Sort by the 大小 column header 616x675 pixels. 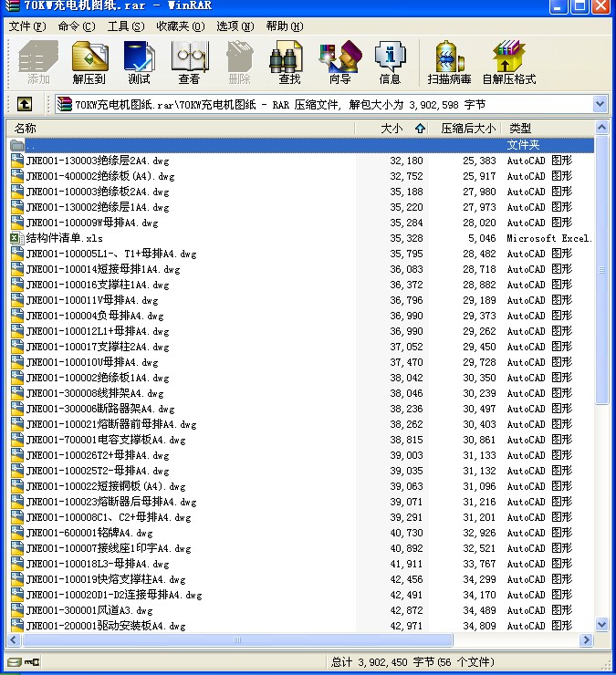click(x=392, y=128)
